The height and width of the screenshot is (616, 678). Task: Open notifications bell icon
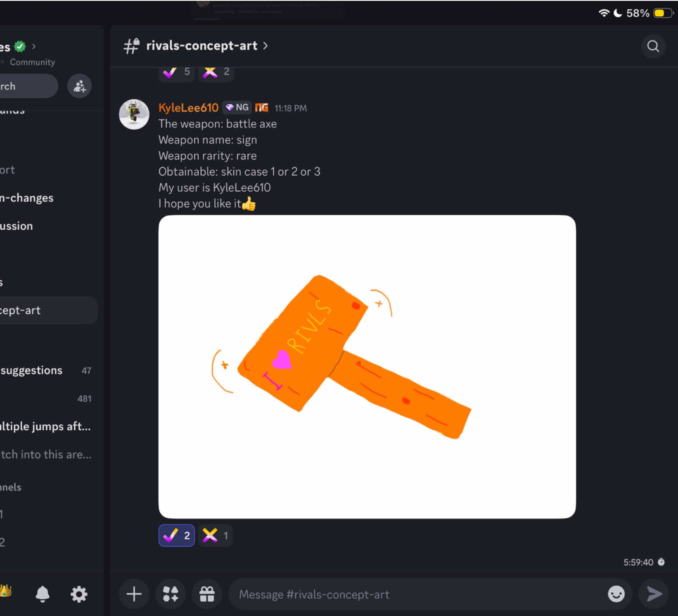43,594
